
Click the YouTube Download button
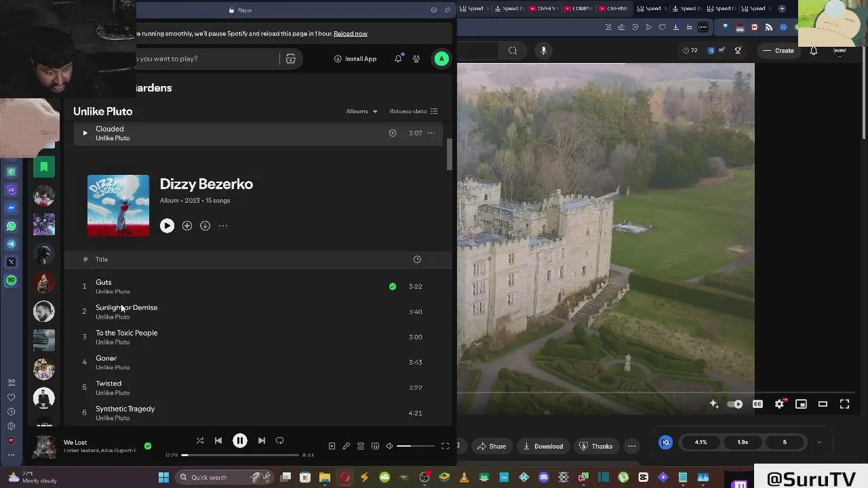pos(543,446)
